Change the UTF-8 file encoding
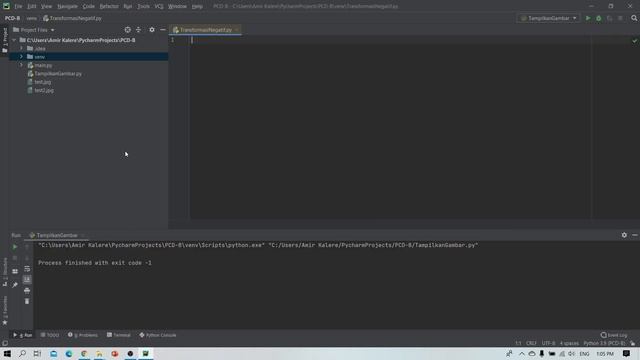Image resolution: width=640 pixels, height=360 pixels. (x=548, y=343)
